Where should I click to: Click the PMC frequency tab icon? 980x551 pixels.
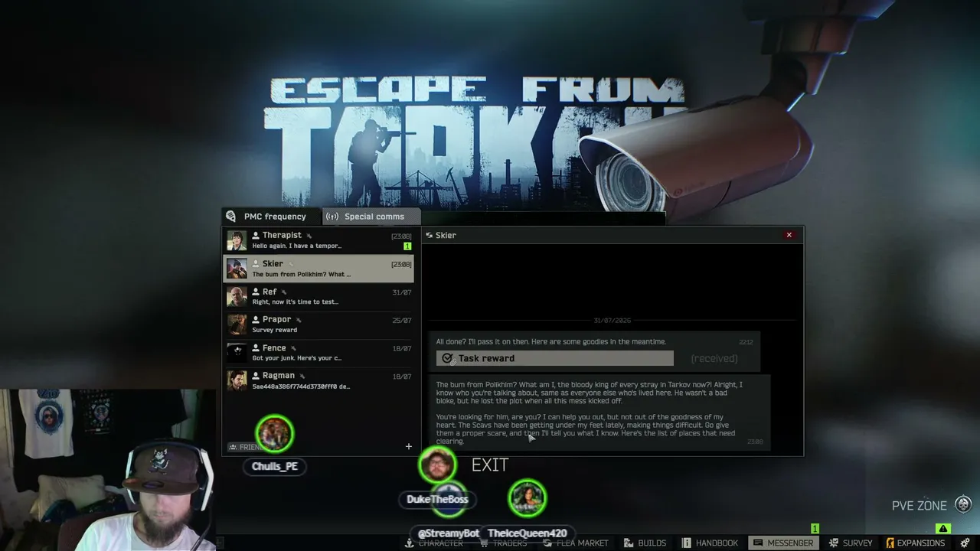(231, 217)
